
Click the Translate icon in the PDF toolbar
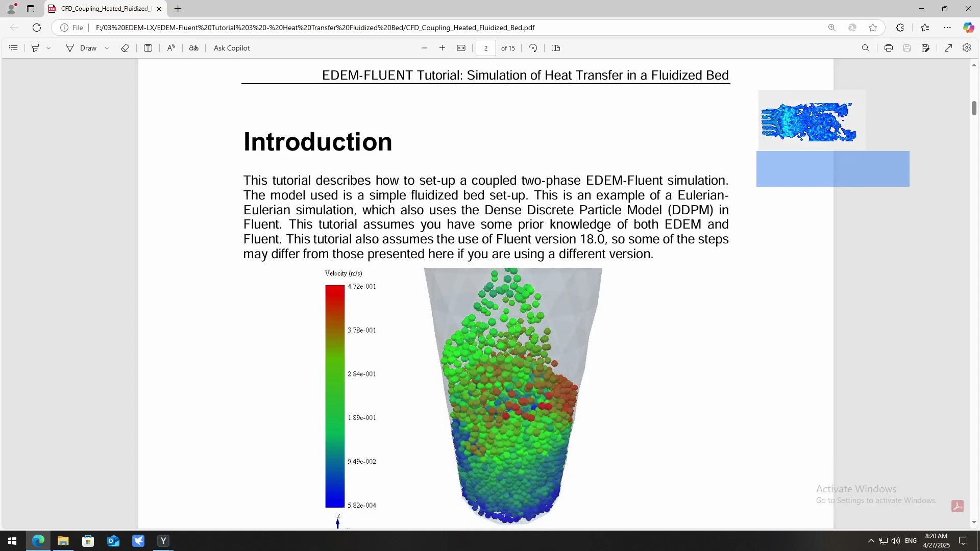(194, 48)
